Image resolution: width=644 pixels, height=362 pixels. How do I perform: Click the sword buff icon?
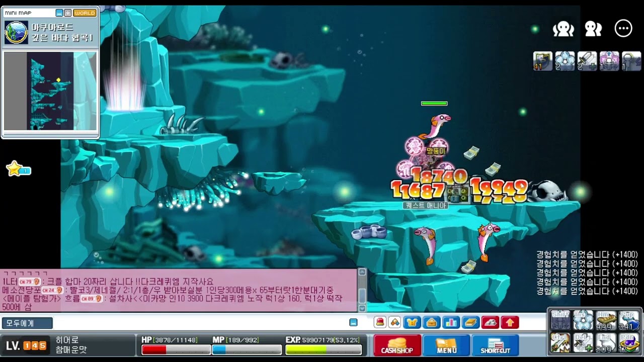(587, 61)
